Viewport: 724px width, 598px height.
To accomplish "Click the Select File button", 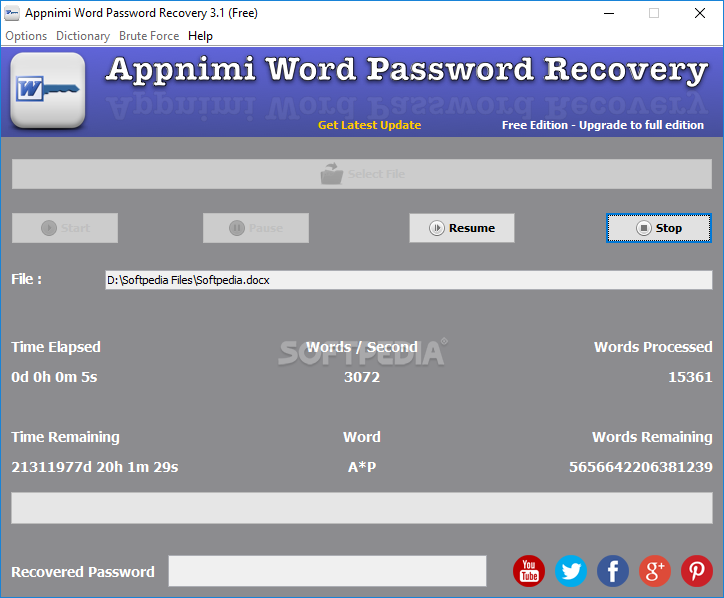I will pyautogui.click(x=362, y=174).
